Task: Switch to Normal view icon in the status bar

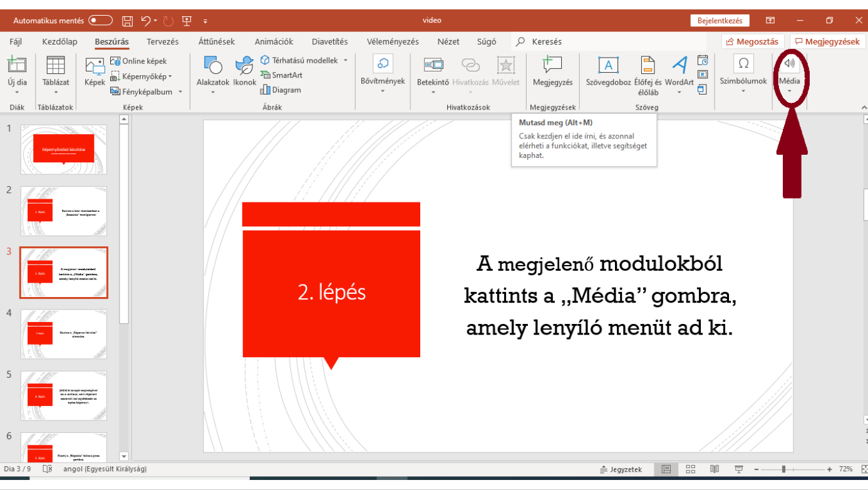Action: pyautogui.click(x=666, y=469)
